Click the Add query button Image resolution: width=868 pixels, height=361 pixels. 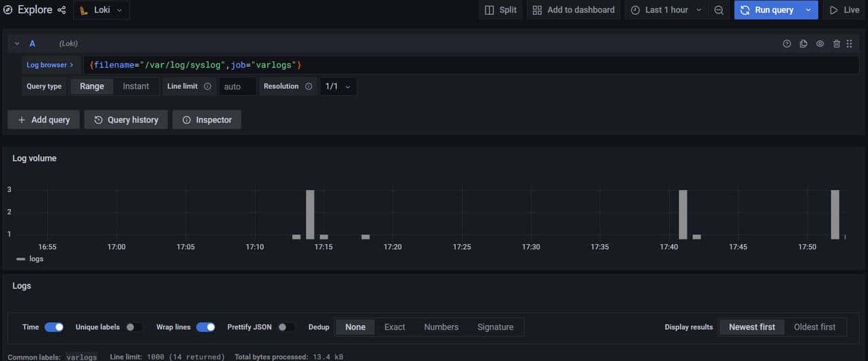pos(43,119)
